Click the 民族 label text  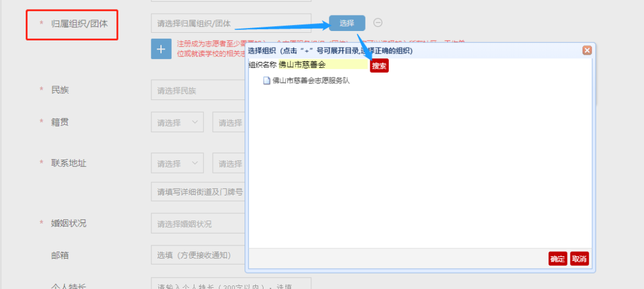click(x=60, y=90)
